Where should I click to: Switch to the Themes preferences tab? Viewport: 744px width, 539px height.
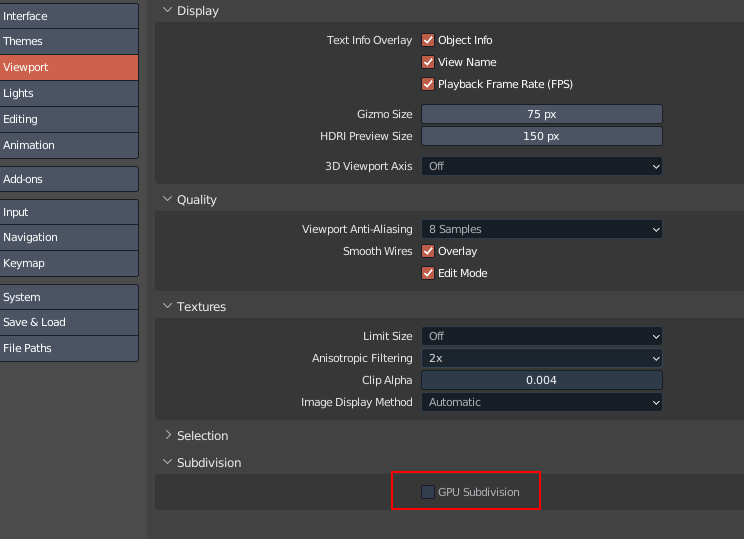pos(69,41)
